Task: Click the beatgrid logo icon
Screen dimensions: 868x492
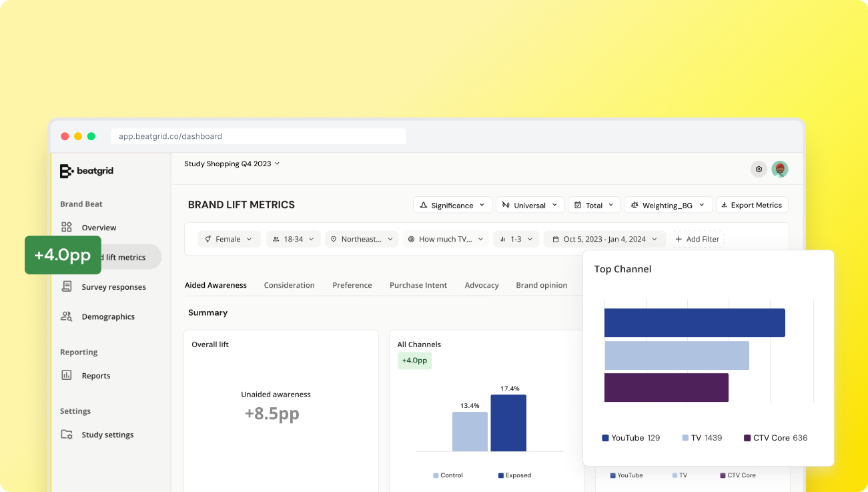Action: (x=66, y=172)
